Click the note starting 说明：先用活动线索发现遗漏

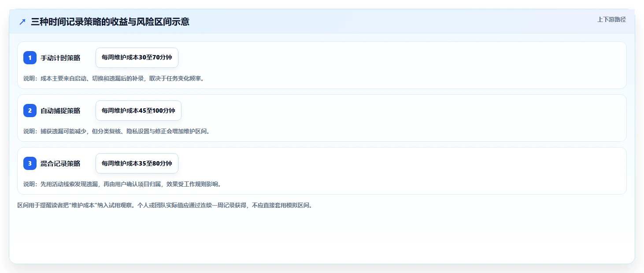pyautogui.click(x=122, y=184)
